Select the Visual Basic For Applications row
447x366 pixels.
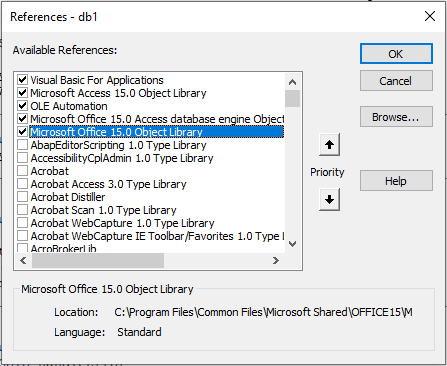coord(97,80)
